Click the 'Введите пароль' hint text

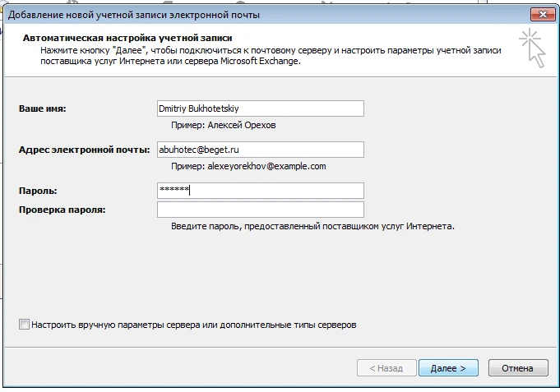(x=312, y=226)
